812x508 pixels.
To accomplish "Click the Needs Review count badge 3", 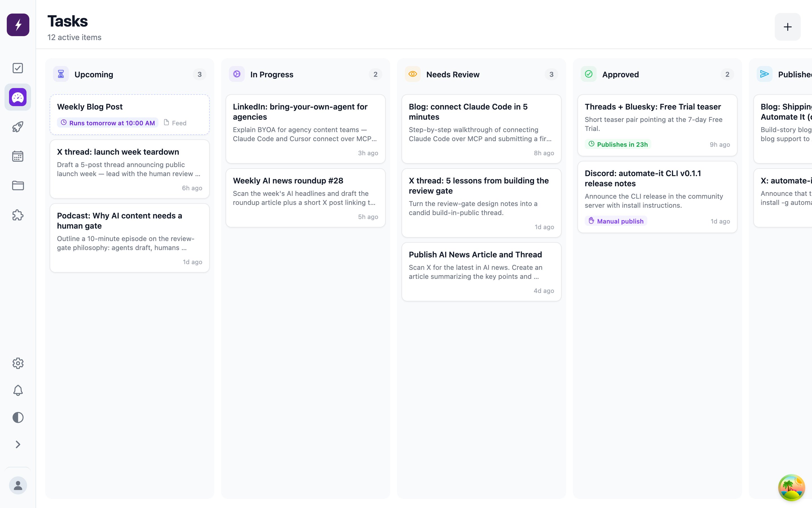I will 551,74.
